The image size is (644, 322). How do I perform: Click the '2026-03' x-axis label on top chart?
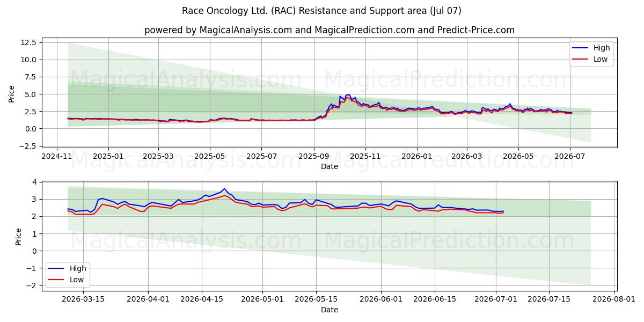(x=466, y=156)
